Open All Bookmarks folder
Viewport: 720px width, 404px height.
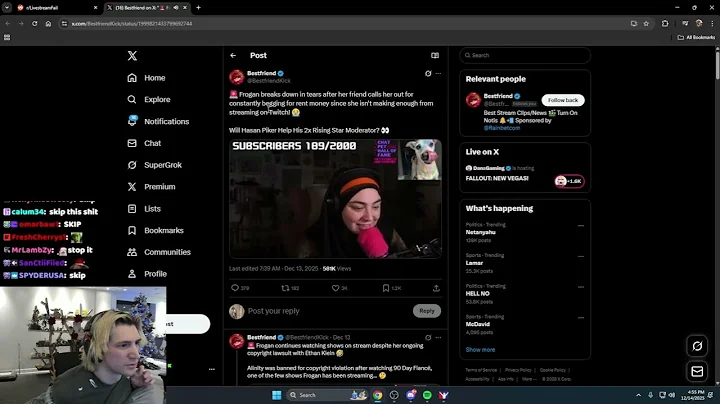click(696, 37)
